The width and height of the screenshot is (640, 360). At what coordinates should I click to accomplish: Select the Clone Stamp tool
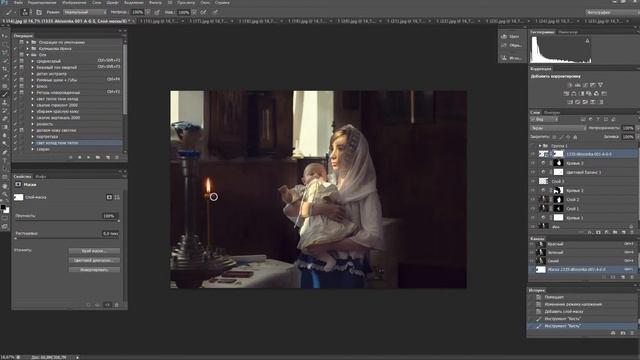[x=5, y=102]
